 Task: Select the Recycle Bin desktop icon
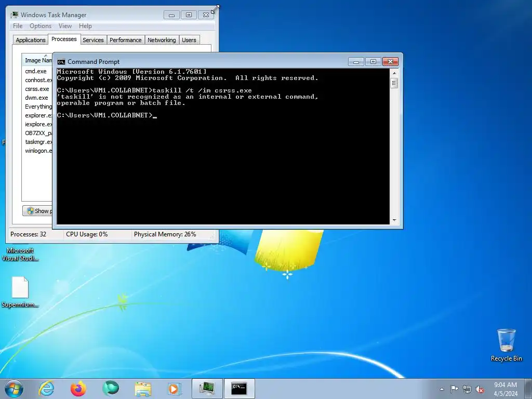point(506,345)
